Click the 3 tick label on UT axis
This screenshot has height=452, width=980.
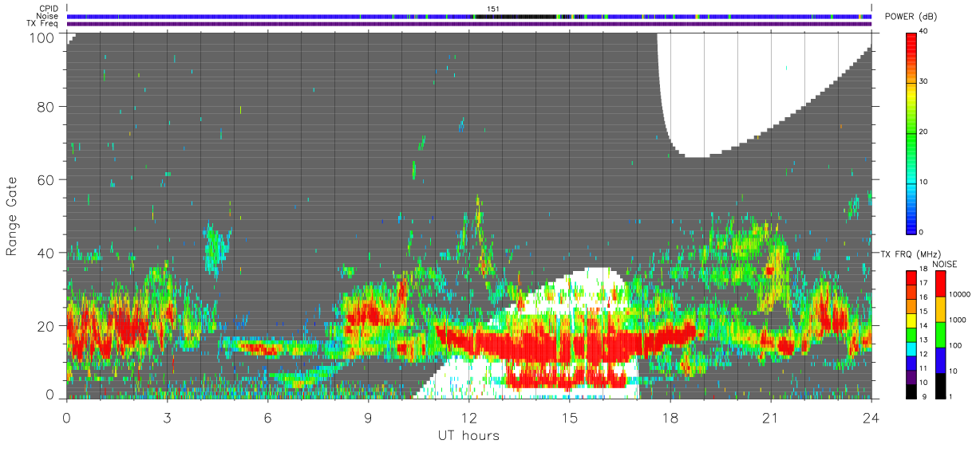pyautogui.click(x=168, y=417)
